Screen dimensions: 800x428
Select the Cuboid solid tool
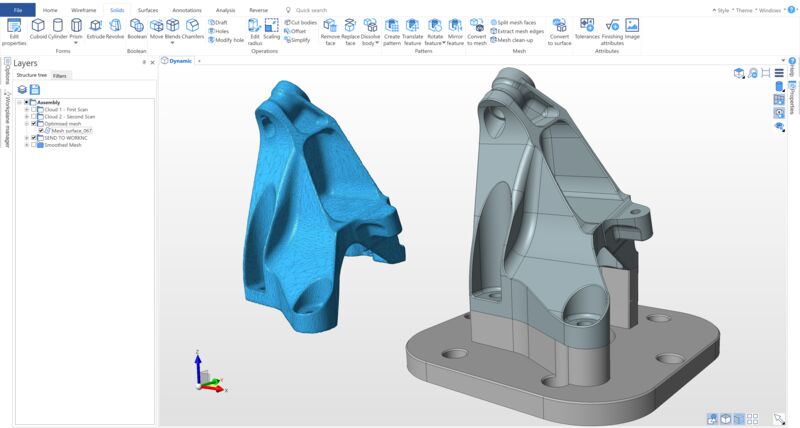coord(37,28)
